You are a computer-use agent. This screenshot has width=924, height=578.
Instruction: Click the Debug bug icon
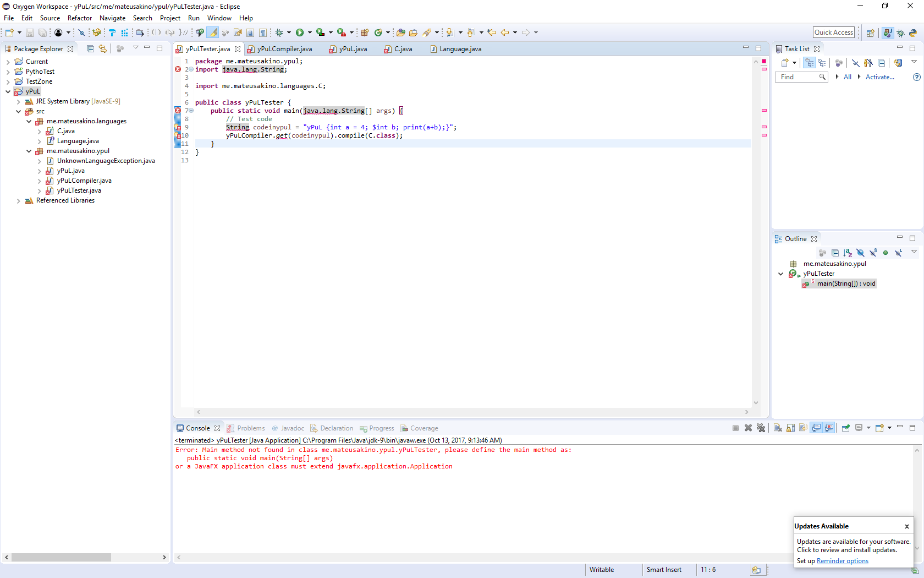[x=279, y=32]
